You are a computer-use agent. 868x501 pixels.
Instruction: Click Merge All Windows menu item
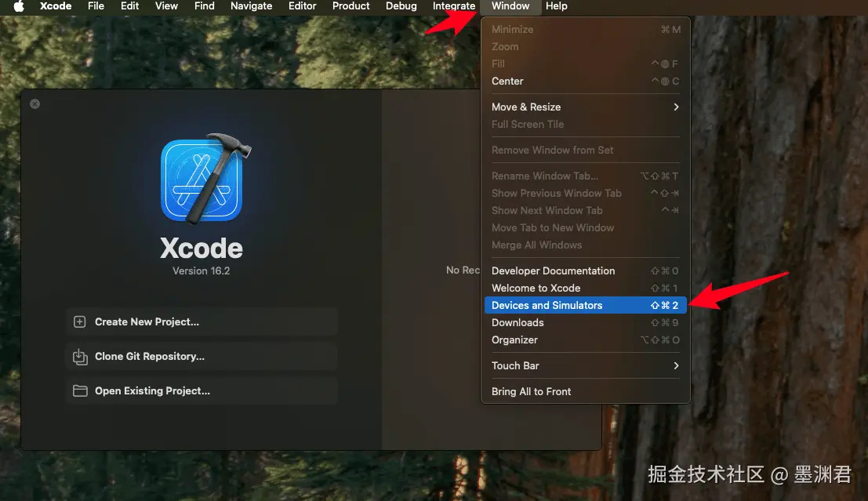coord(585,245)
